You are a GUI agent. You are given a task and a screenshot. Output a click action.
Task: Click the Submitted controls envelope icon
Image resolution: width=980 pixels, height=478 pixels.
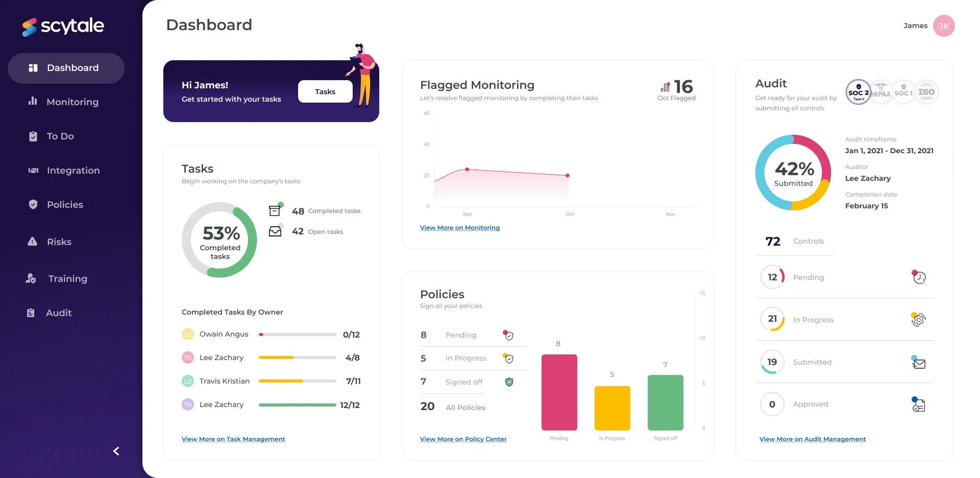[919, 363]
